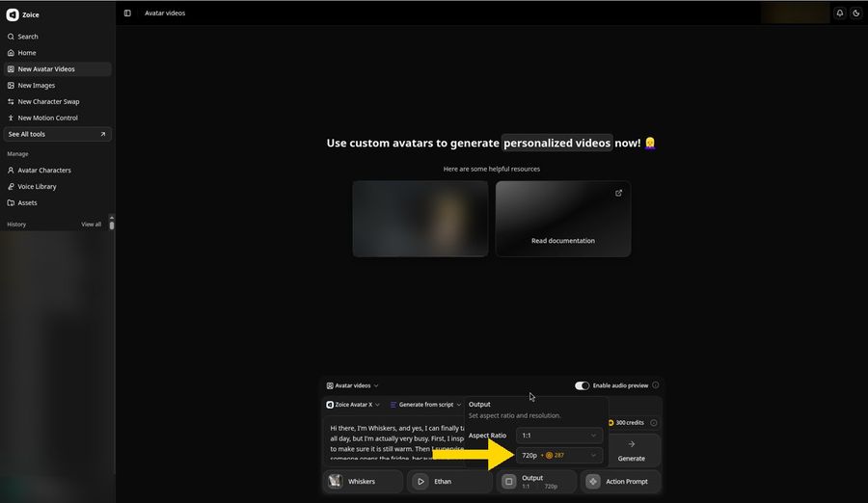The image size is (868, 503).
Task: Click info icon beside audio preview
Action: click(x=656, y=385)
